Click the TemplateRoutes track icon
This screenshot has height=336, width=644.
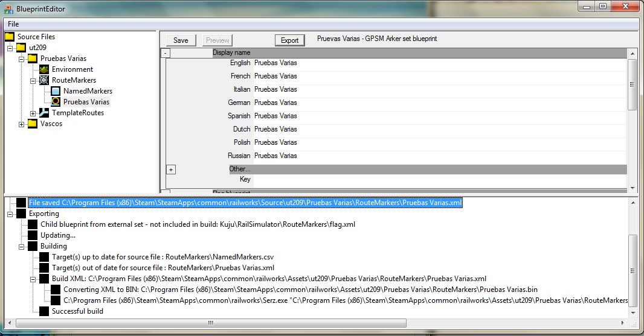[44, 113]
